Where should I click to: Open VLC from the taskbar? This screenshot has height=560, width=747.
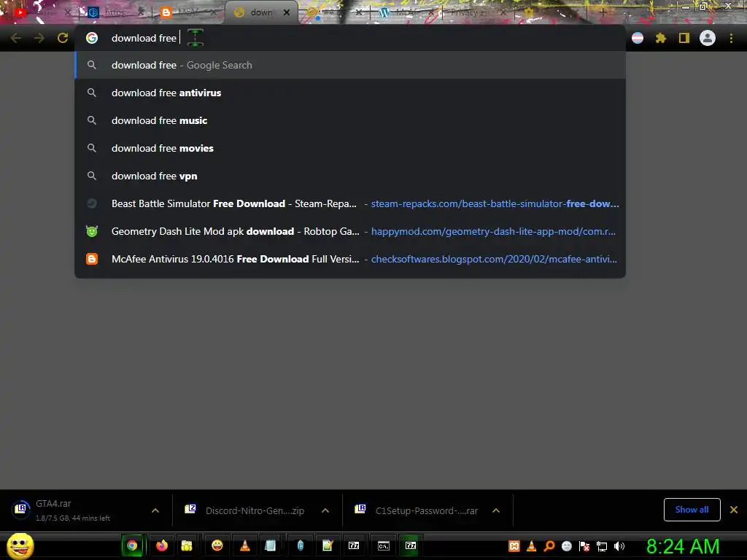[245, 545]
